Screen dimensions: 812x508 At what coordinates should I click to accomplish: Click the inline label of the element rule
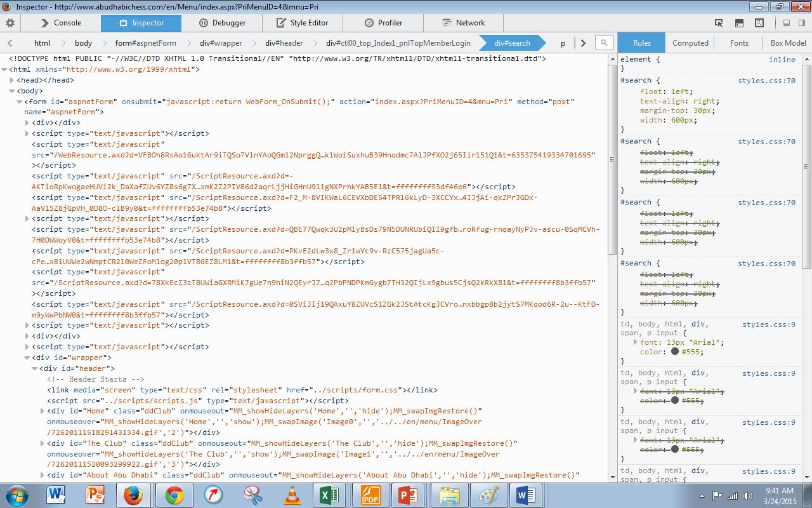click(782, 60)
